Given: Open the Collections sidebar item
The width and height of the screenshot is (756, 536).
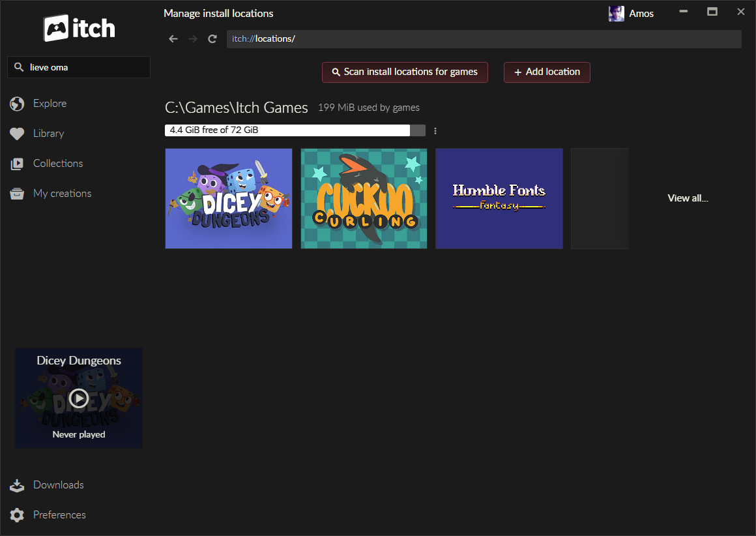Looking at the screenshot, I should (x=58, y=164).
